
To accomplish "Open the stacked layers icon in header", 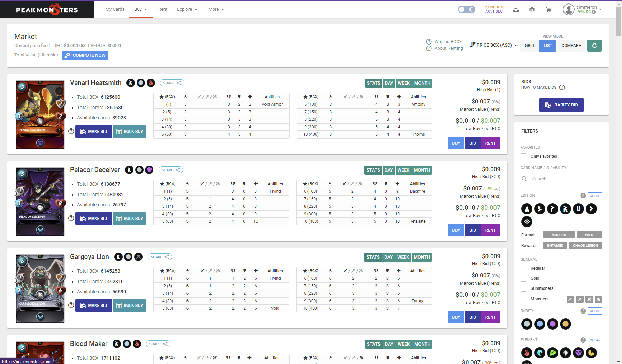I will (532, 10).
